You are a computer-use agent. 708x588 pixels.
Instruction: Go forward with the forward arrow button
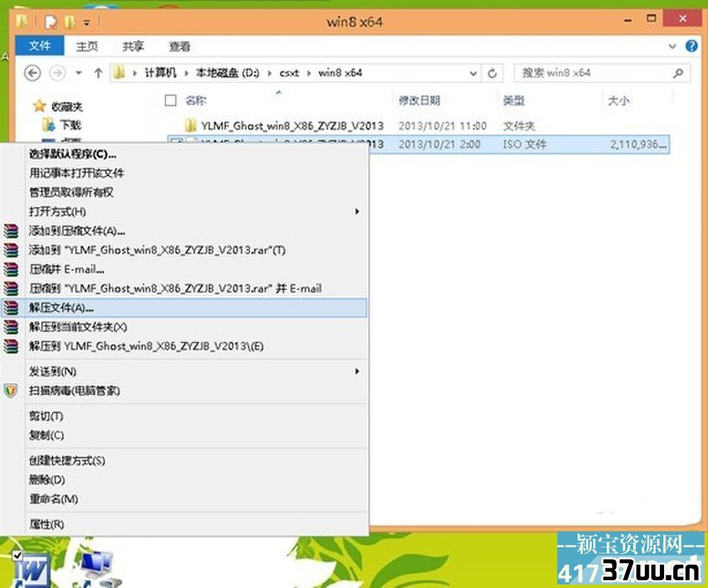point(57,73)
